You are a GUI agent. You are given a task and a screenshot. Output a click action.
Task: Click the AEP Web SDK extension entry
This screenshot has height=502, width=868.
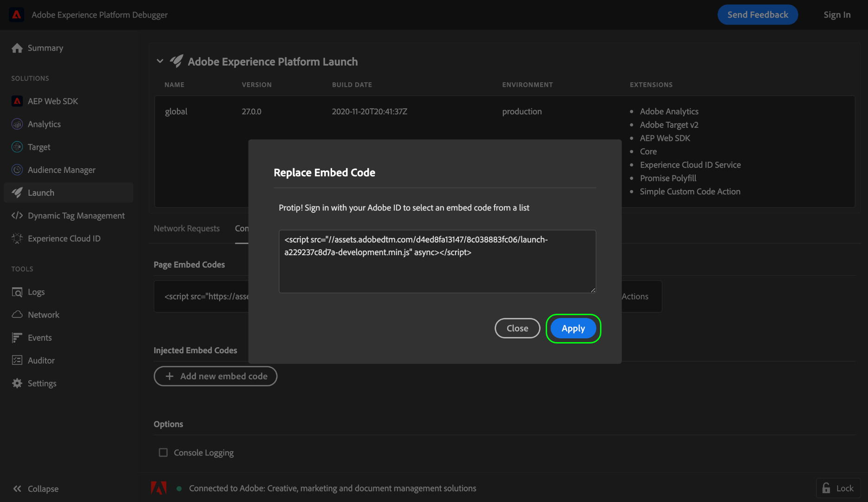tap(665, 139)
